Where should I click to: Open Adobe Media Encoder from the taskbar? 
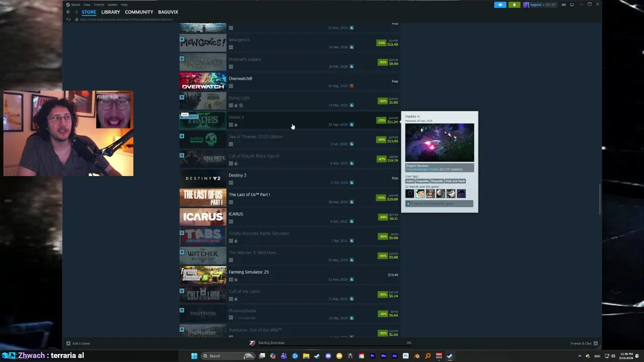383,356
